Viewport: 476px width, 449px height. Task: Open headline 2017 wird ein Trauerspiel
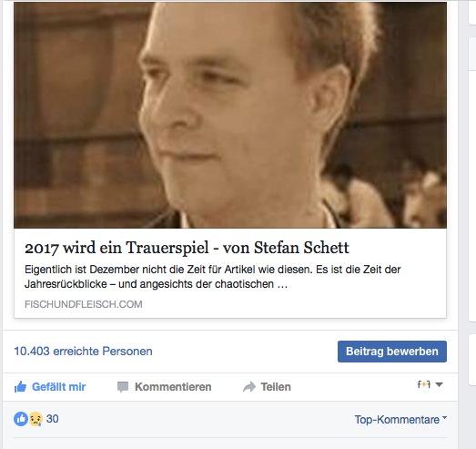pos(187,248)
